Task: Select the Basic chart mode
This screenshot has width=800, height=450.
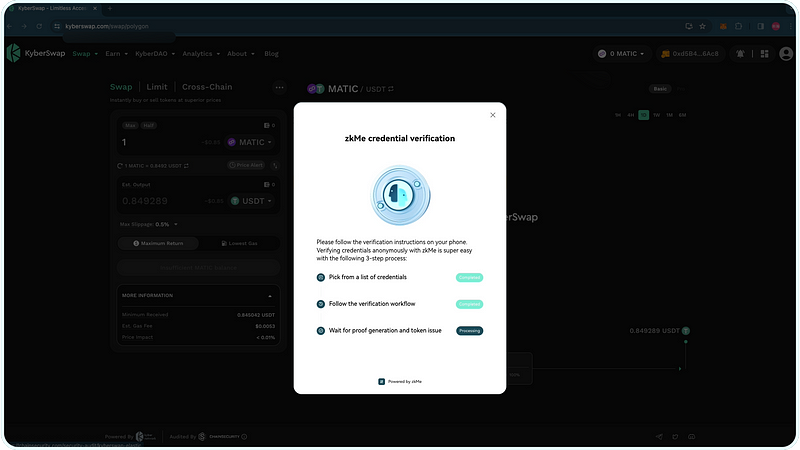Action: click(x=660, y=89)
